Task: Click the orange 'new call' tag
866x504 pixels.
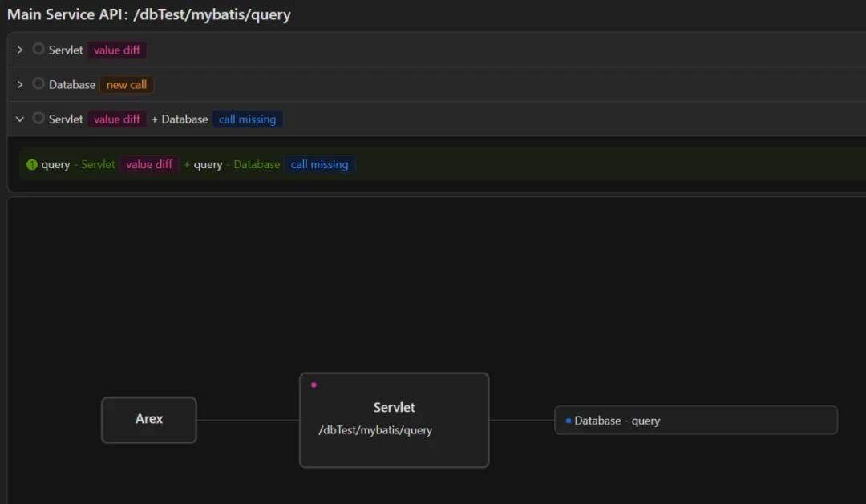Action: click(127, 84)
